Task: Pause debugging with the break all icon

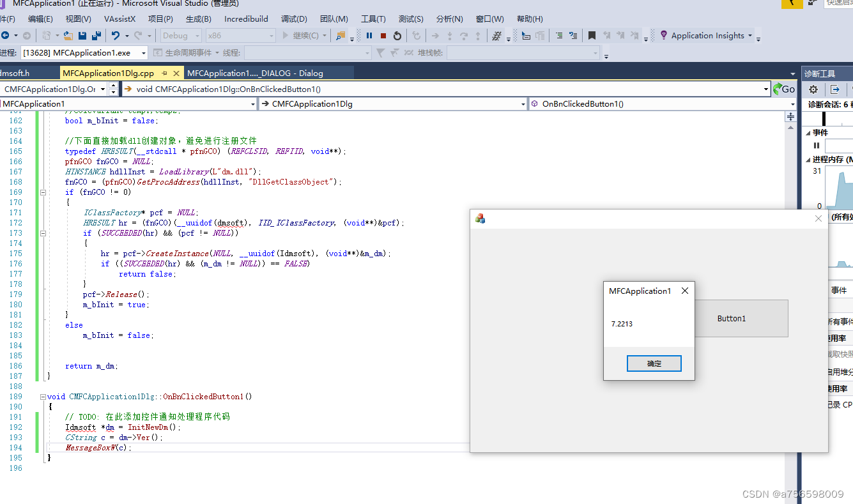Action: pos(369,36)
